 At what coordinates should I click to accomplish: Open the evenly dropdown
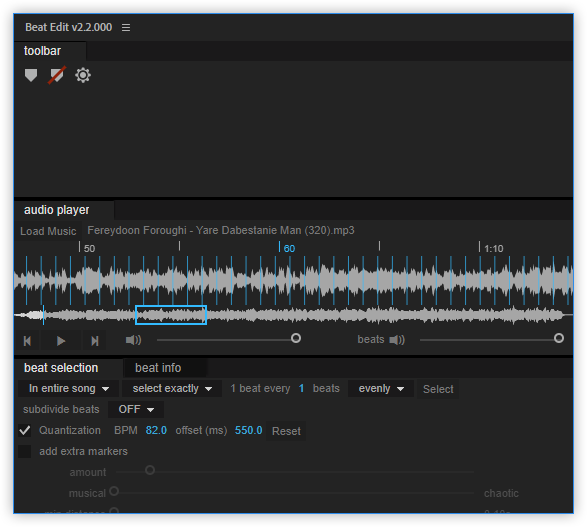pos(381,389)
